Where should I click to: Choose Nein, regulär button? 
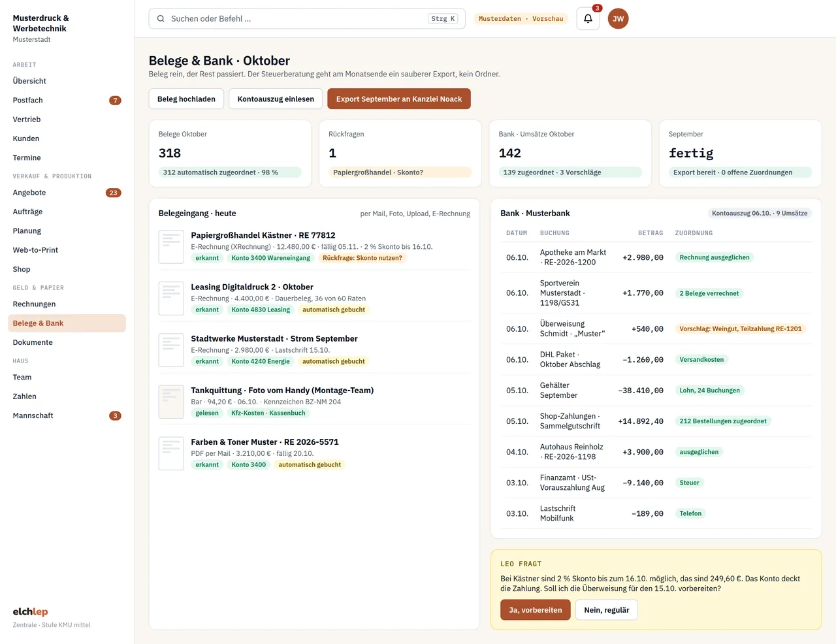tap(607, 610)
